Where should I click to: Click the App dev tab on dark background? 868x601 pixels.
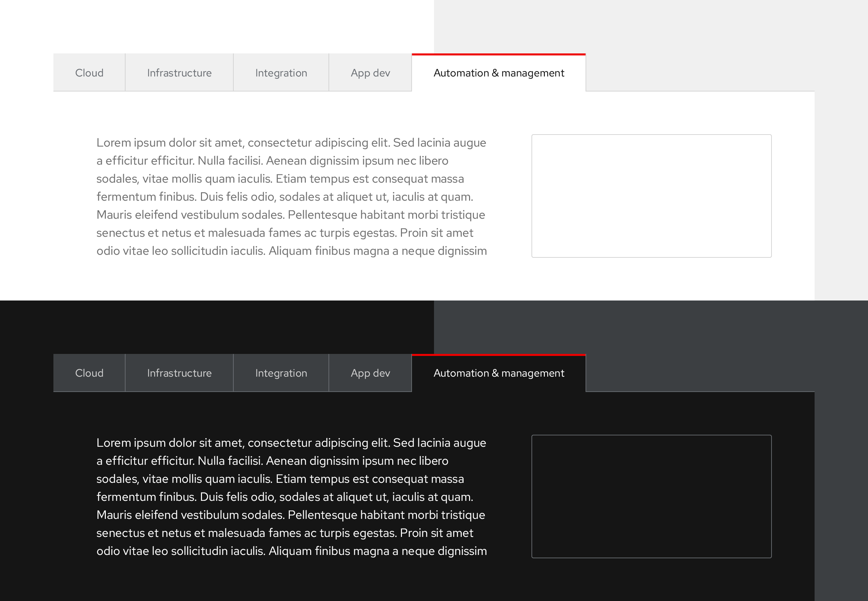pyautogui.click(x=370, y=373)
